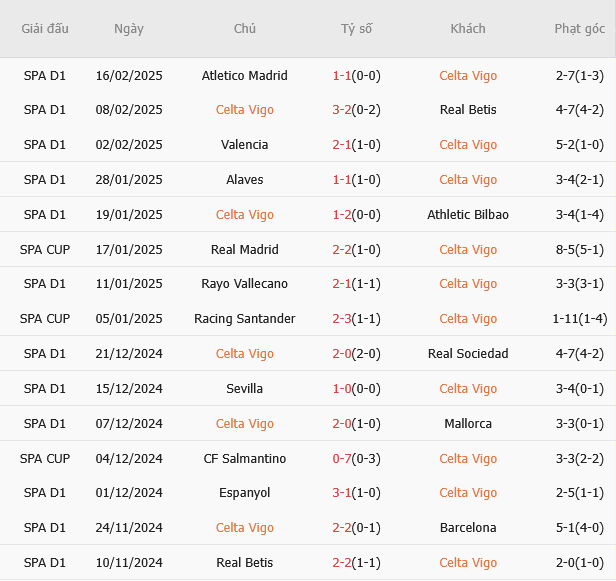Select the Alaves home team
Screen dimensions: 616x581
tap(244, 180)
